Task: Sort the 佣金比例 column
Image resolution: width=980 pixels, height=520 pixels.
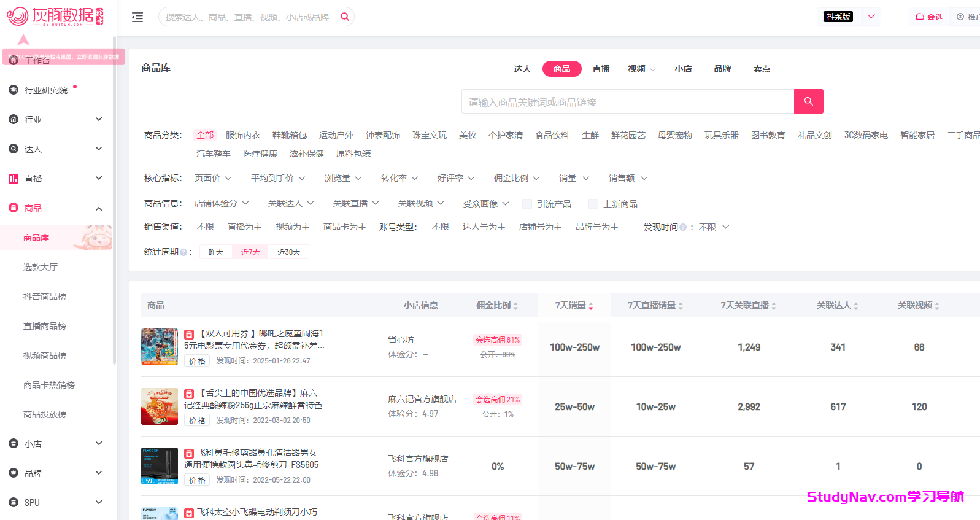Action: coord(515,306)
